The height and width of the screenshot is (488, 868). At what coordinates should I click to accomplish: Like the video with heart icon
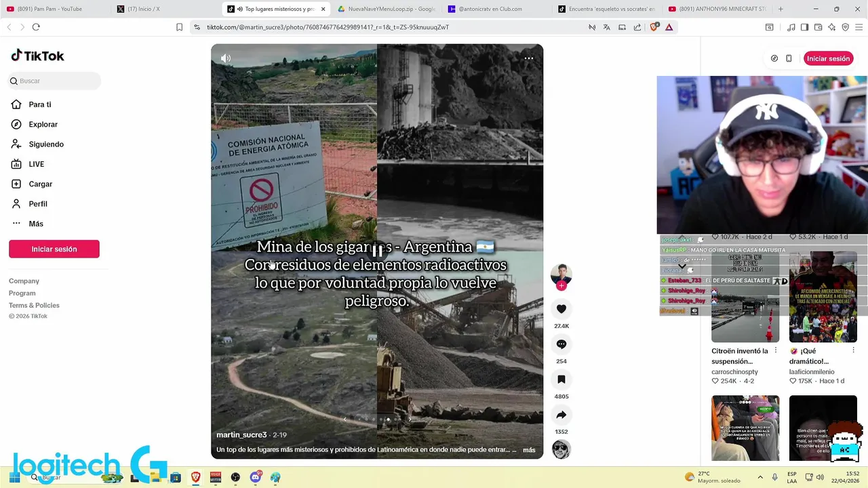tap(561, 309)
